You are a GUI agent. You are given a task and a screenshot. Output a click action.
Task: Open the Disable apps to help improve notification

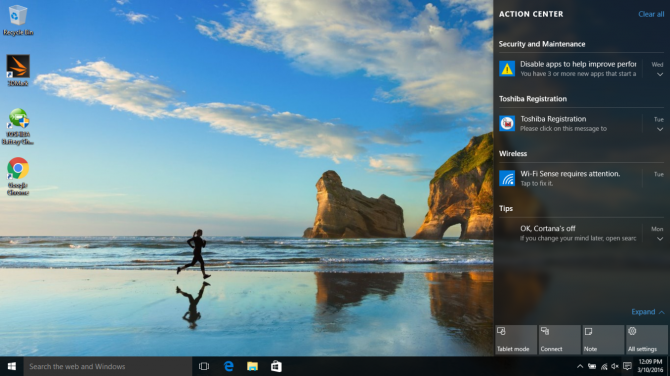pos(578,68)
